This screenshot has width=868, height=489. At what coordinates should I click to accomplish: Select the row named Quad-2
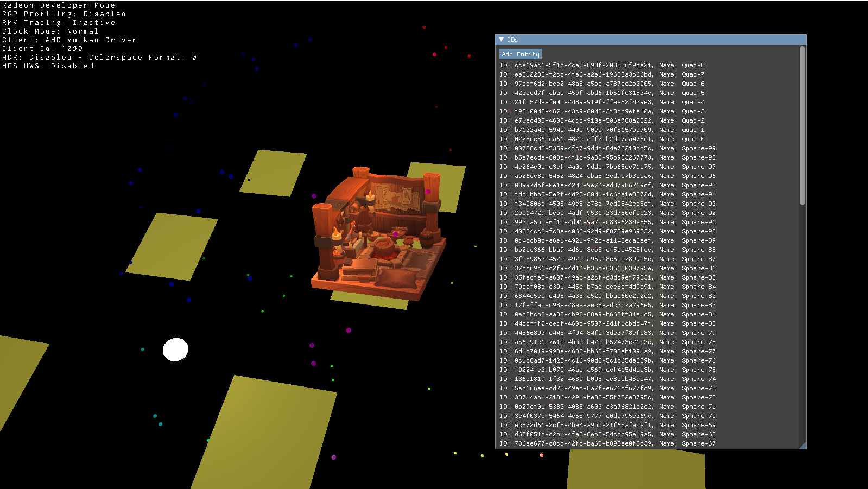click(603, 120)
